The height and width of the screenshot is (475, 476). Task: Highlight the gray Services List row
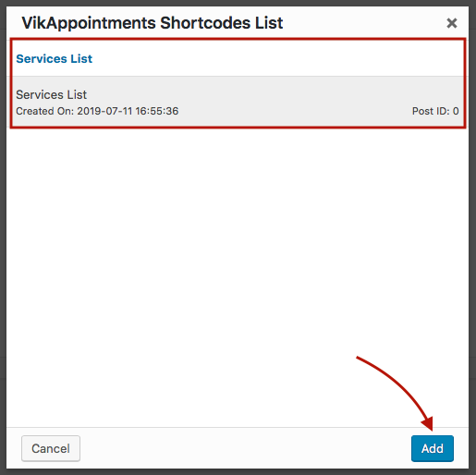click(x=238, y=102)
